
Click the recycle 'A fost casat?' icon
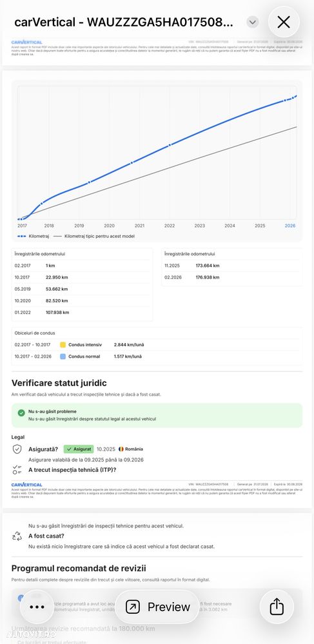17,536
